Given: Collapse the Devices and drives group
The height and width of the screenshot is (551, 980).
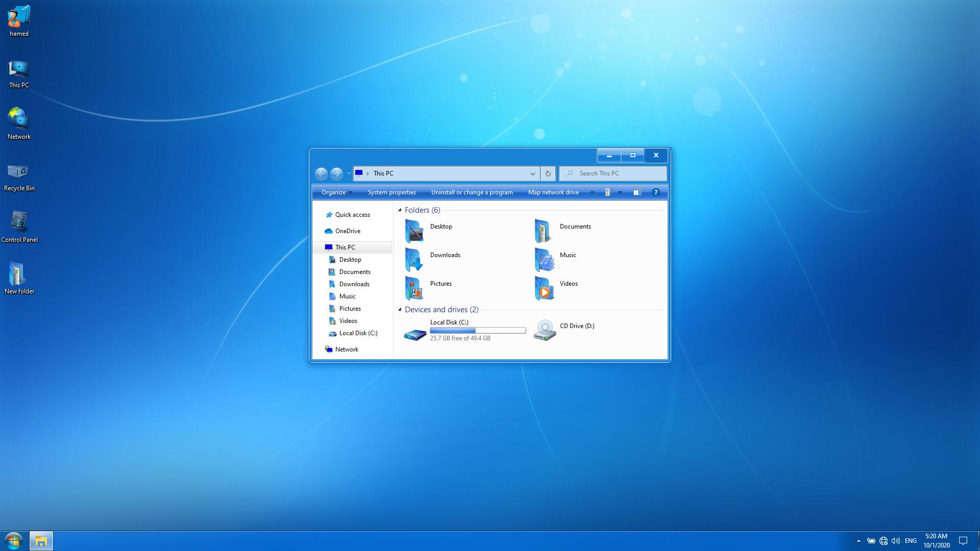Looking at the screenshot, I should click(400, 310).
